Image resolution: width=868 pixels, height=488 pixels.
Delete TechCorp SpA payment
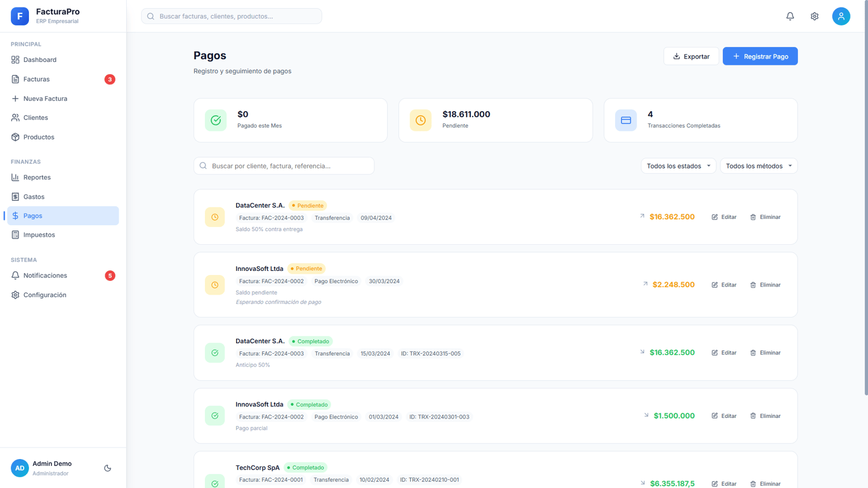click(766, 483)
